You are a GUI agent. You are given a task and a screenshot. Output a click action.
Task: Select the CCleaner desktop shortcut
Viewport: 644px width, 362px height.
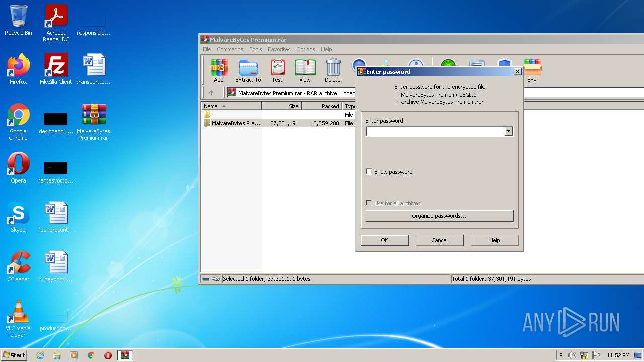tap(18, 267)
